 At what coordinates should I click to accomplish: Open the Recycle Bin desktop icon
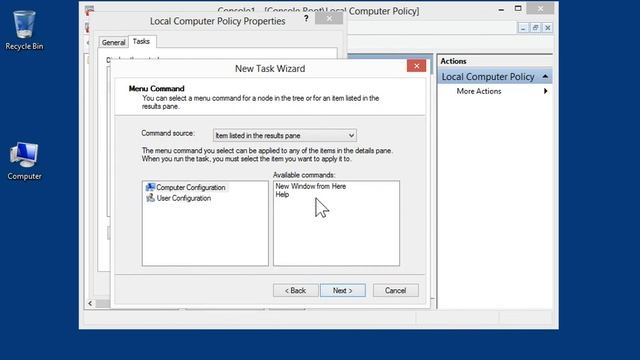tap(24, 31)
